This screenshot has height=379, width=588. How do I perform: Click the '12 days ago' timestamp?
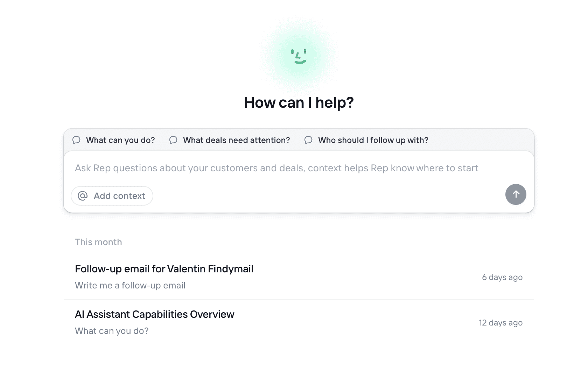501,323
